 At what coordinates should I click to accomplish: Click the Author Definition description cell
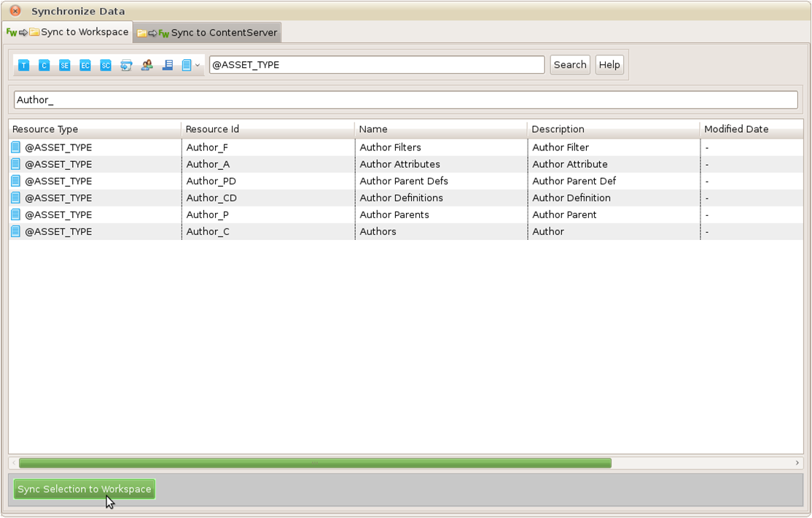coord(614,198)
